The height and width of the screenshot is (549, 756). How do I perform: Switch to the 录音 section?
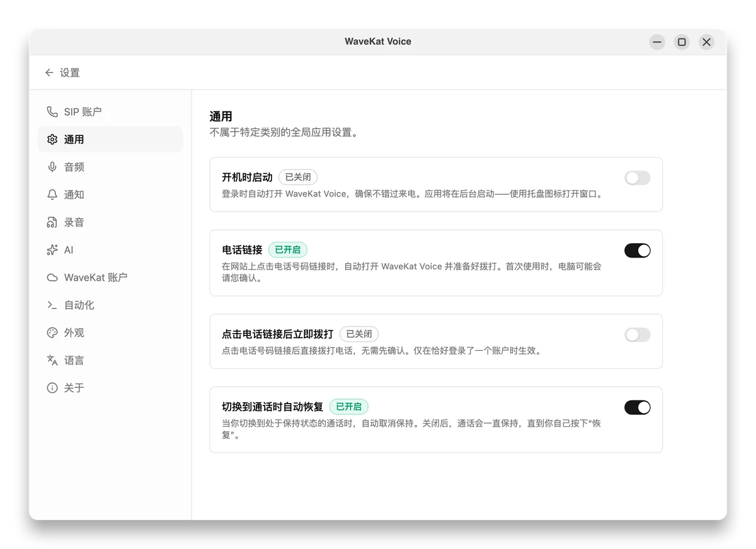(110, 223)
